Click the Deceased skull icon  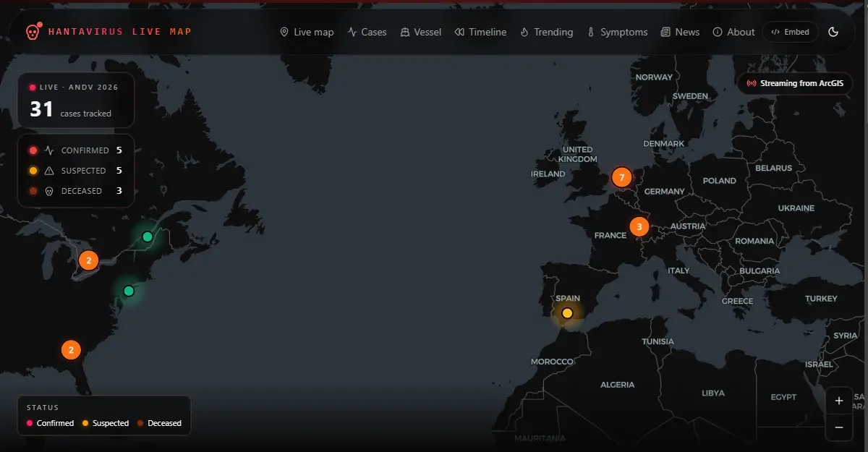[x=49, y=191]
